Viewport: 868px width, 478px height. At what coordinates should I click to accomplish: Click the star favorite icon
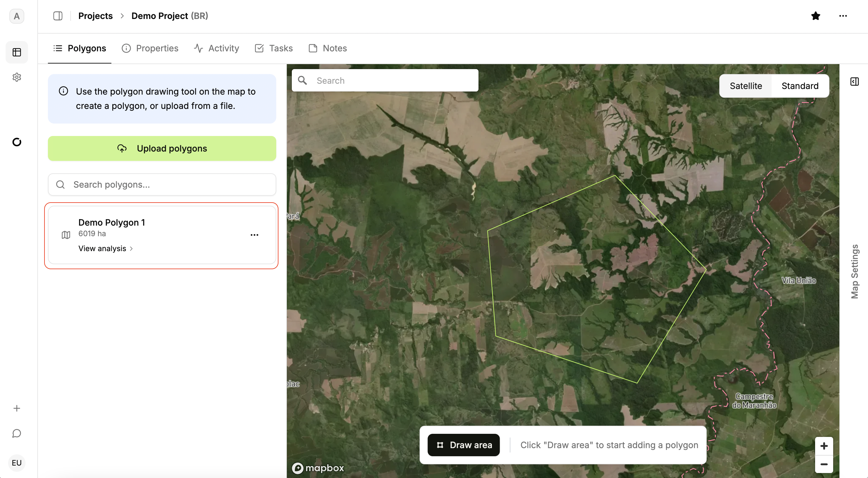click(x=815, y=16)
